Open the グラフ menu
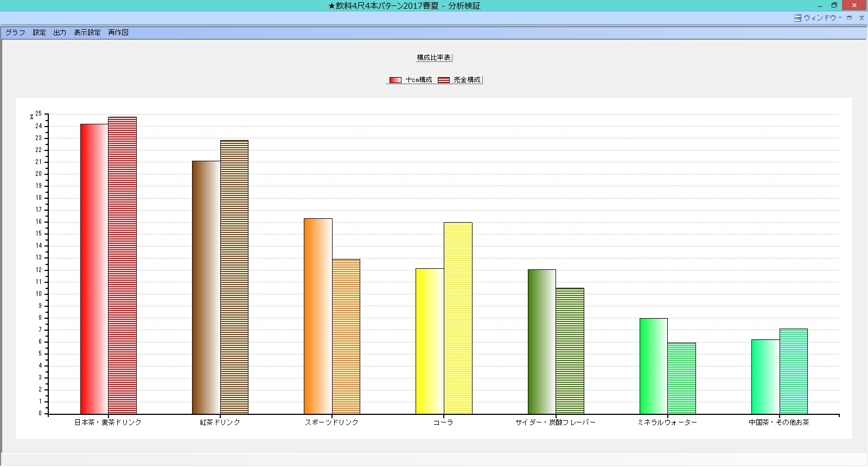The width and height of the screenshot is (868, 467). (x=15, y=33)
